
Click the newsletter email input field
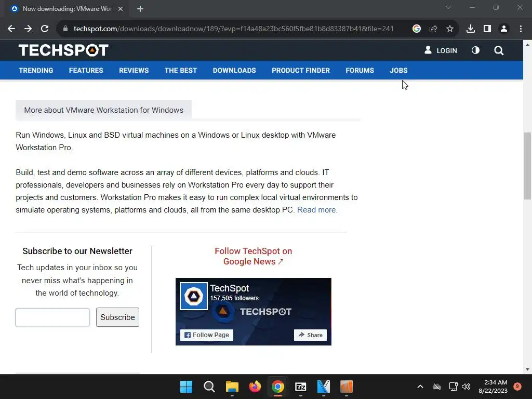point(52,317)
